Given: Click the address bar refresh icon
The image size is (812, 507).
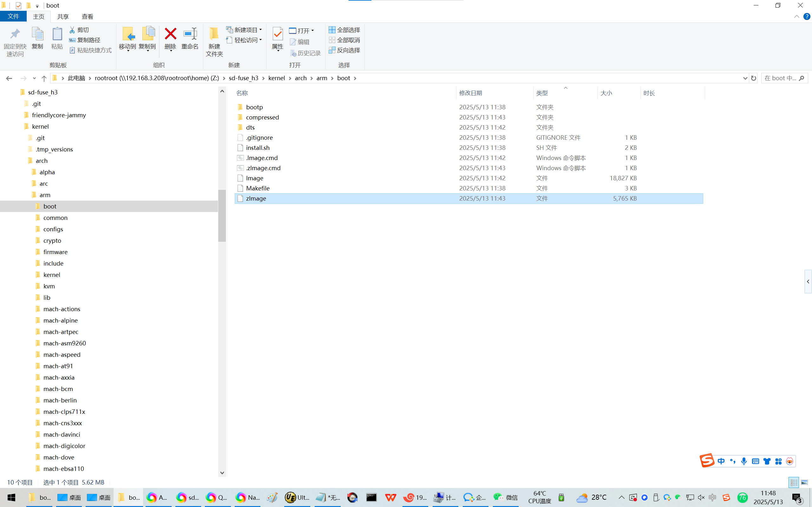Looking at the screenshot, I should (x=754, y=78).
